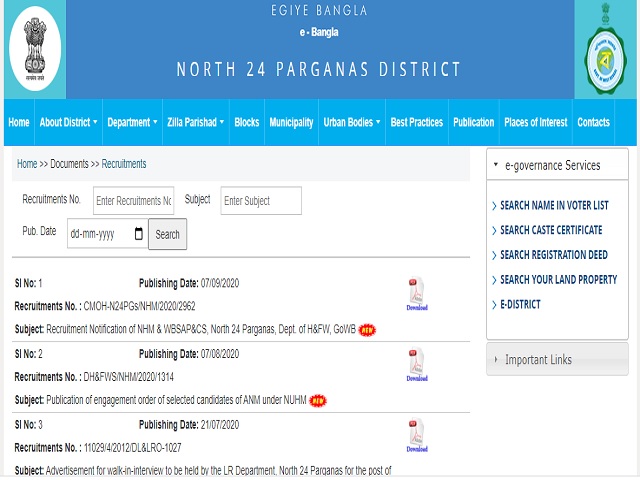Collapse the e-governance Services panel
The height and width of the screenshot is (480, 640).
coord(557,165)
